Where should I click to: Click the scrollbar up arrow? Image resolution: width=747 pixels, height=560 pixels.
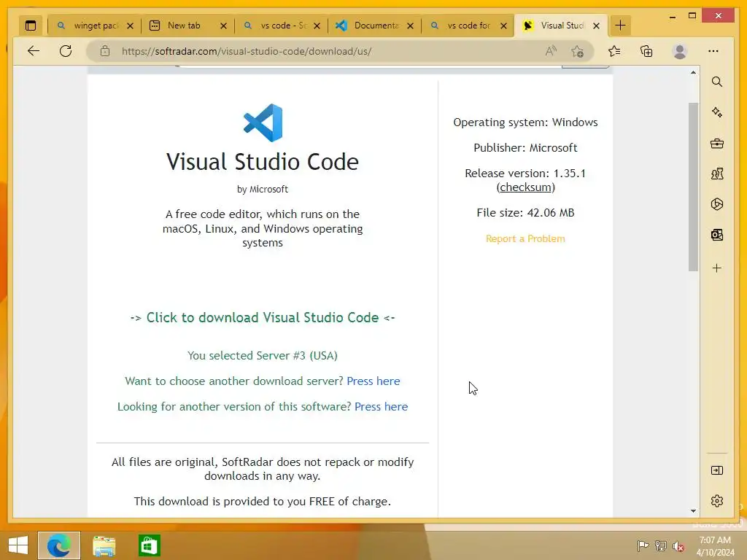(693, 72)
